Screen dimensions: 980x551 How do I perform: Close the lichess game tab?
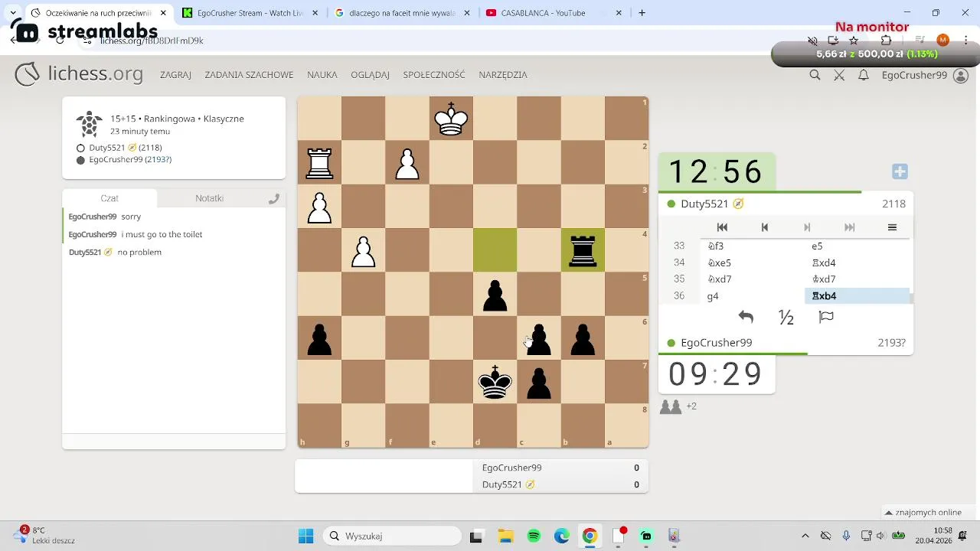tap(163, 13)
